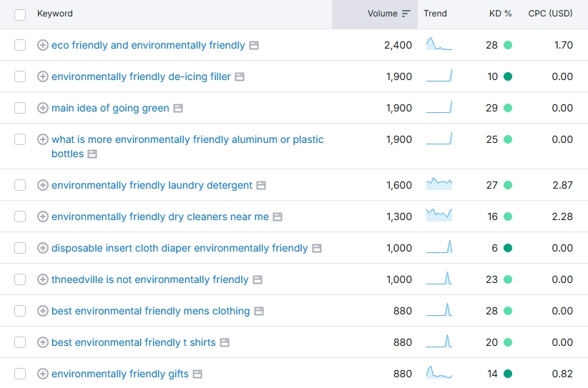Click SERP icon for 'thneedville is not environmentally friendly'

[258, 279]
